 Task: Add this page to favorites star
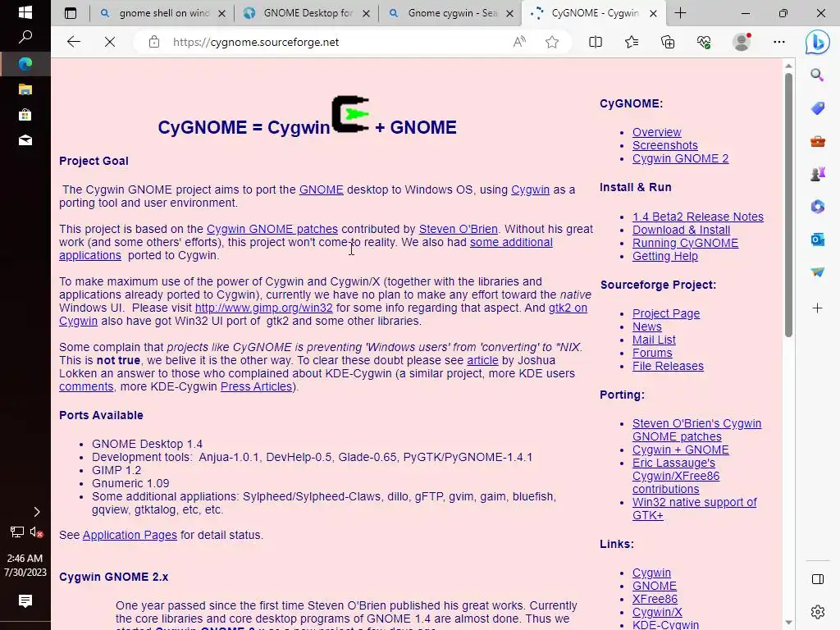tap(552, 42)
